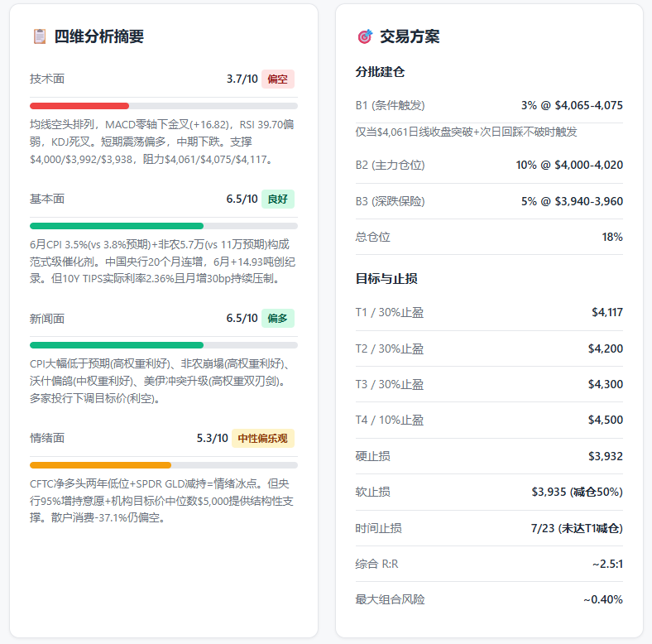The width and height of the screenshot is (652, 644).
Task: Click the $4,300 target value
Action: coord(606,384)
